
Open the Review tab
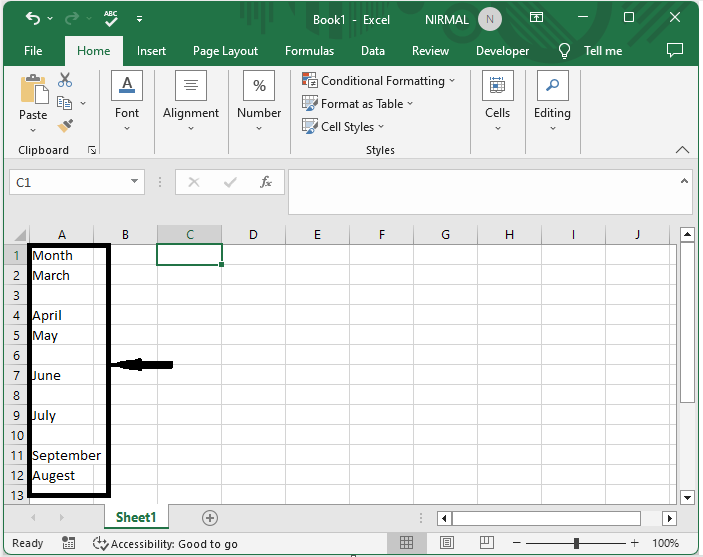(430, 51)
